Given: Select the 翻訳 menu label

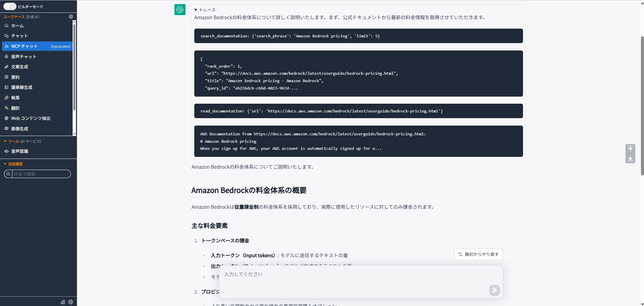Looking at the screenshot, I should [15, 108].
